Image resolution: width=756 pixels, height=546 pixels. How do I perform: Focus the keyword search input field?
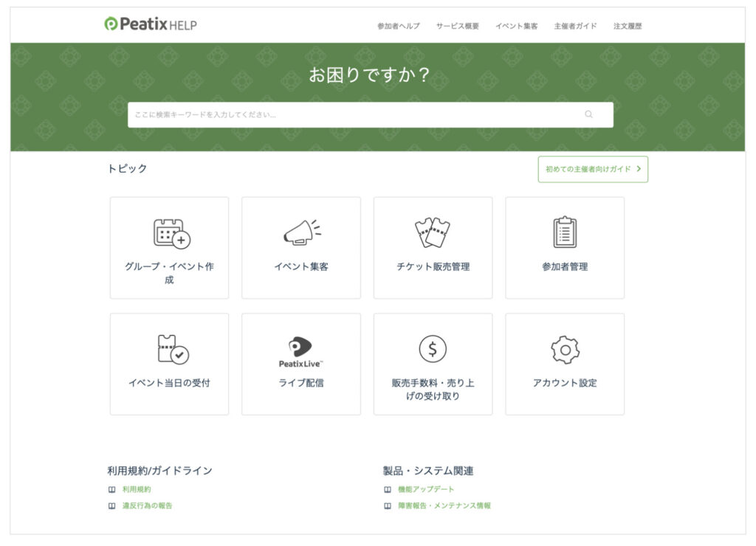click(354, 114)
